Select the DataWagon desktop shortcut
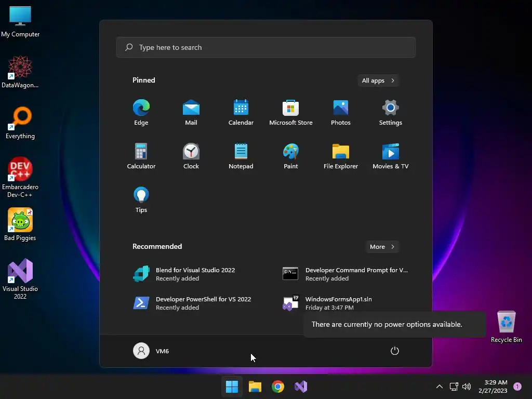Screen dimensions: 532x399 (20, 72)
